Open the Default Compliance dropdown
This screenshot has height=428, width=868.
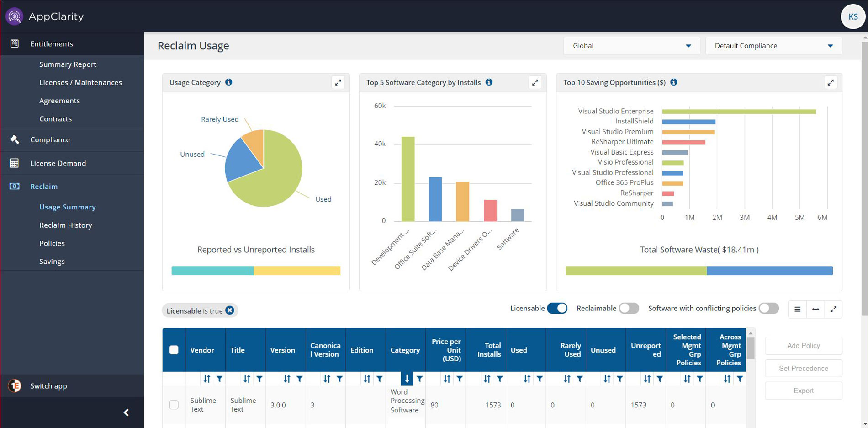click(773, 46)
